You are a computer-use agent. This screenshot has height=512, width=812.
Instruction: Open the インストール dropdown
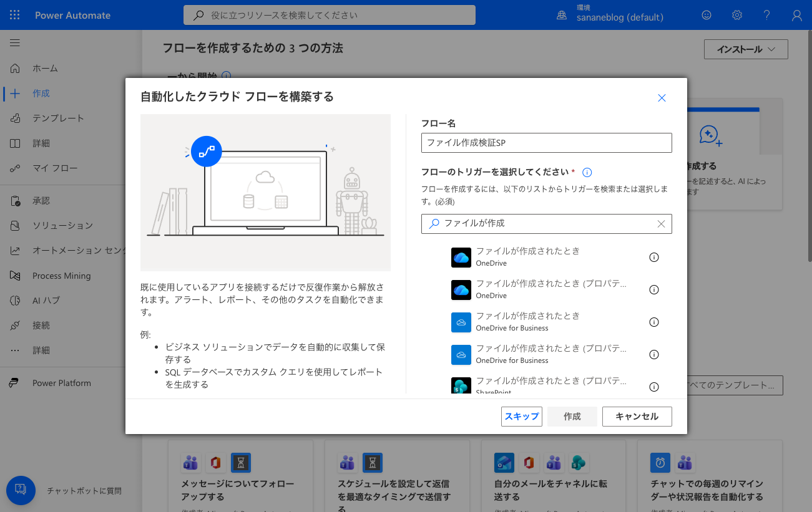tap(746, 49)
